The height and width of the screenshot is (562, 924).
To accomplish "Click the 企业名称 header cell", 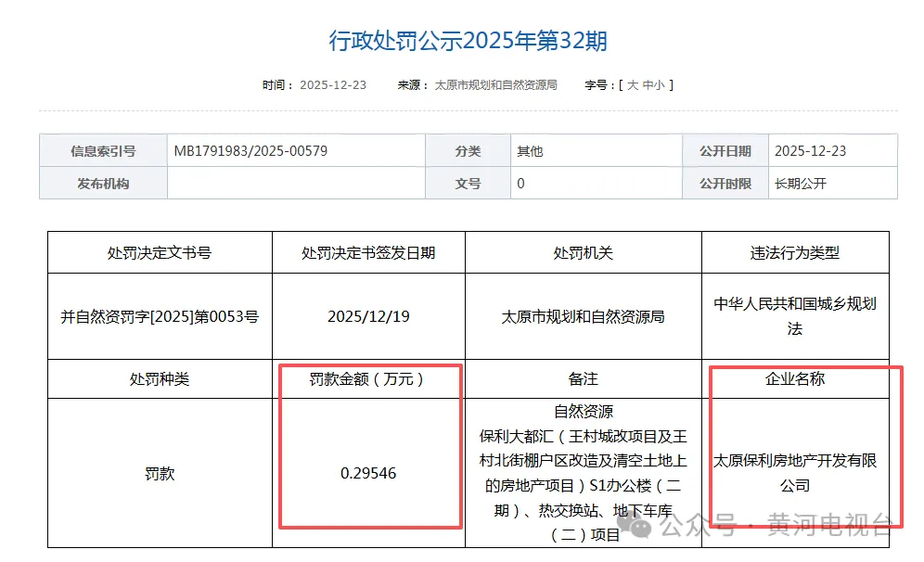I will point(795,378).
